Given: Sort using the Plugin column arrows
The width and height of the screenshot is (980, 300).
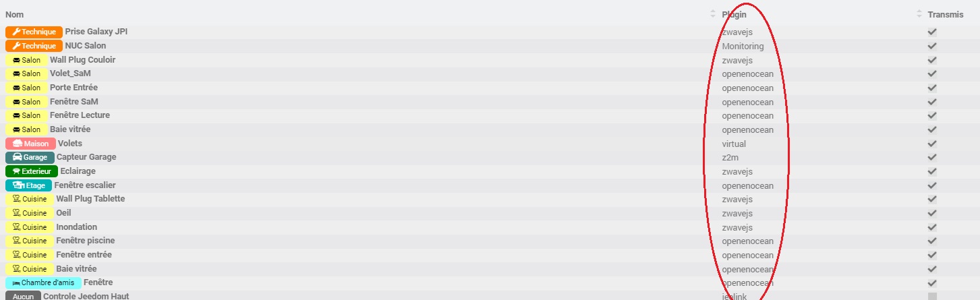Looking at the screenshot, I should click(x=919, y=14).
